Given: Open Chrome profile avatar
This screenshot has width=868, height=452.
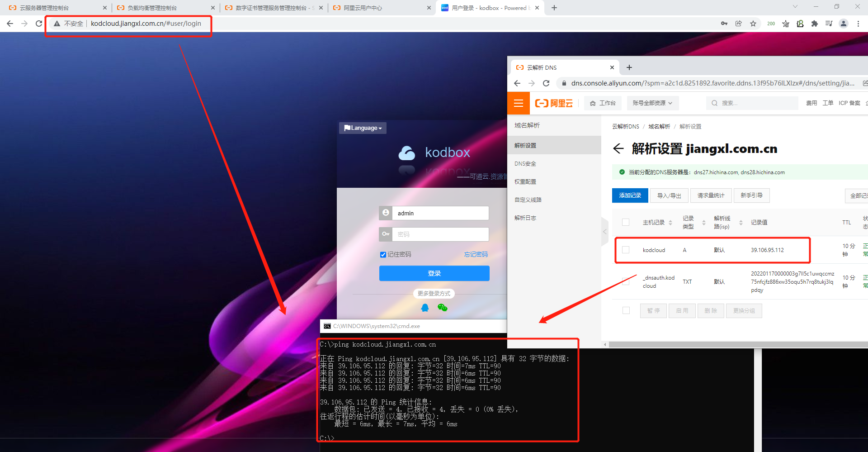Looking at the screenshot, I should point(844,24).
